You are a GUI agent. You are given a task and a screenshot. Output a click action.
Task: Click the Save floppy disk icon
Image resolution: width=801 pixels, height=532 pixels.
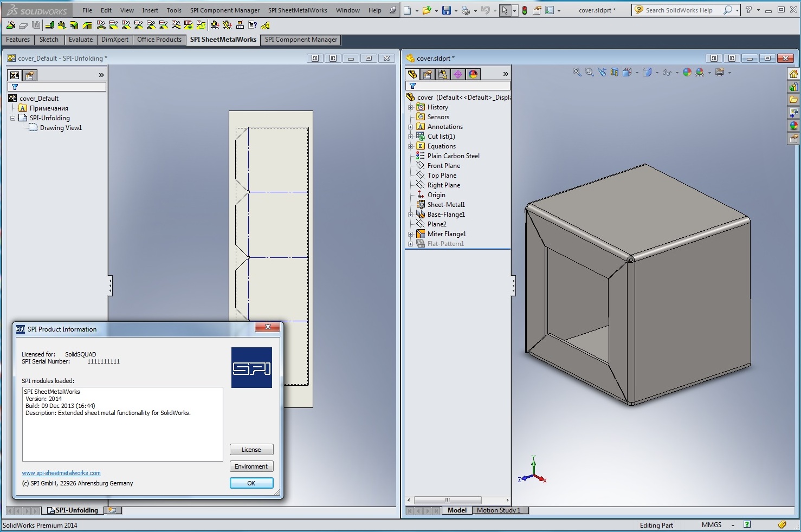click(446, 10)
